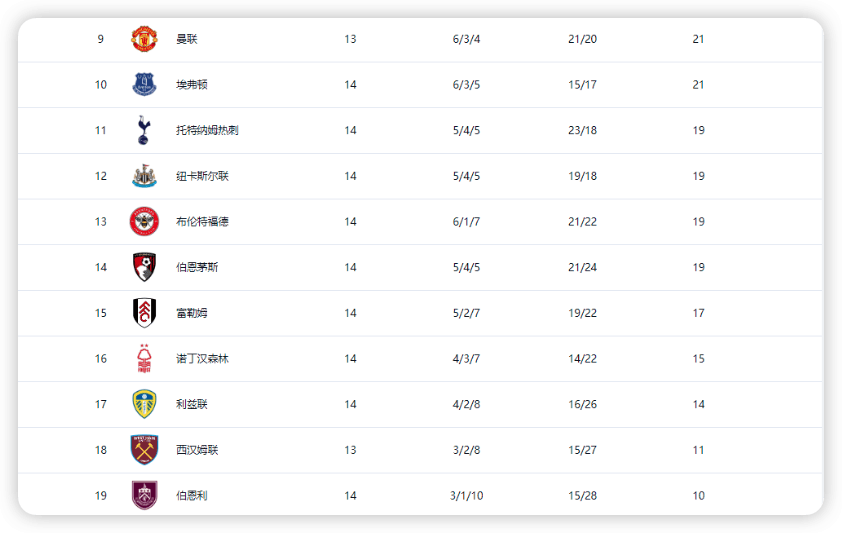Click goals 15/28 in 伯恩利 row
The height and width of the screenshot is (533, 842).
pyautogui.click(x=582, y=495)
